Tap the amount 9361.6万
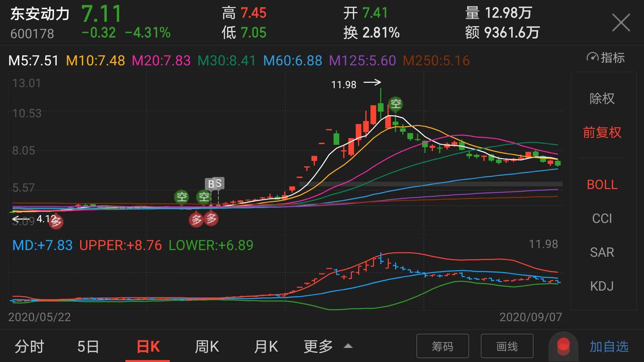This screenshot has width=644, height=362. [512, 33]
